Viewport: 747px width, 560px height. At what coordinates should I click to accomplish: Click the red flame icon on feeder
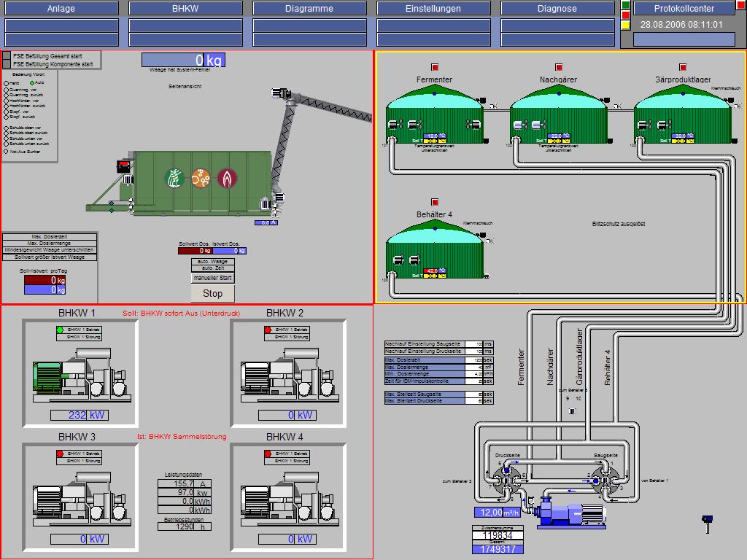click(x=227, y=178)
